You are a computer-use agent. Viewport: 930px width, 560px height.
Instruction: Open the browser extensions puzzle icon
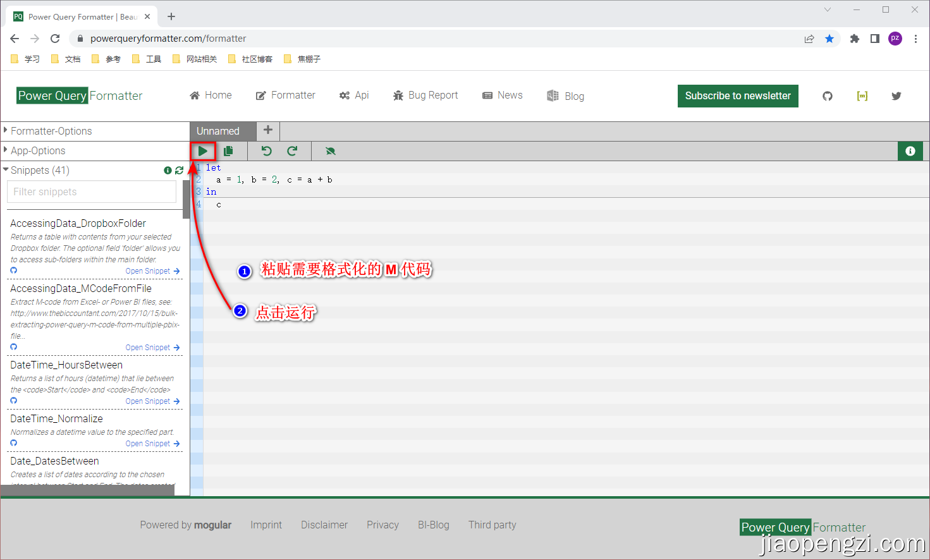pyautogui.click(x=855, y=39)
